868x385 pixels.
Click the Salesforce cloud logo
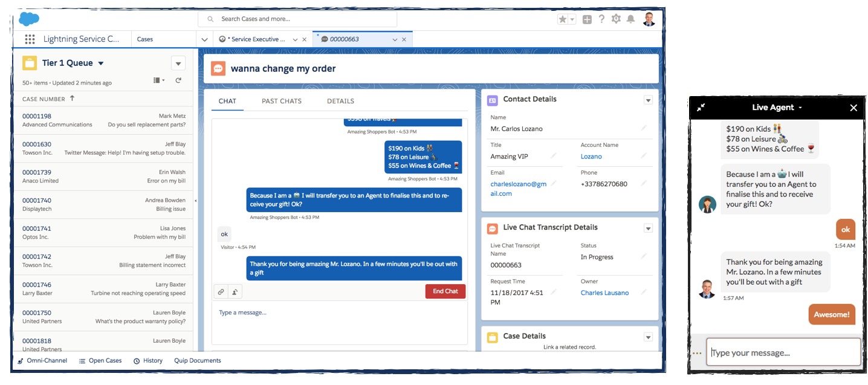(x=28, y=19)
